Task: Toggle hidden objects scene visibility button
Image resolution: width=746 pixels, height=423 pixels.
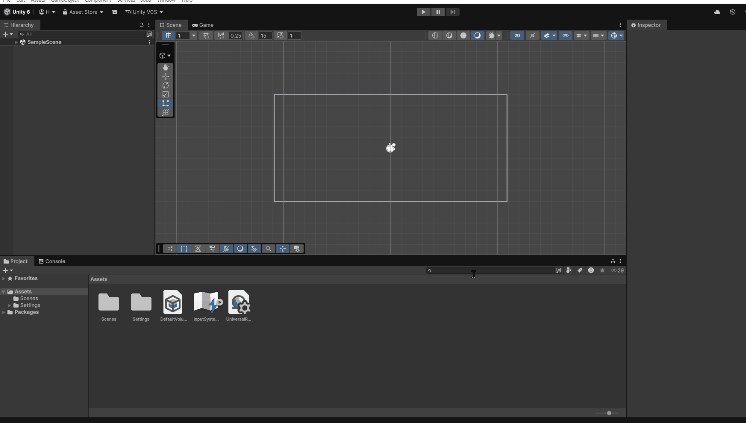Action: [565, 35]
